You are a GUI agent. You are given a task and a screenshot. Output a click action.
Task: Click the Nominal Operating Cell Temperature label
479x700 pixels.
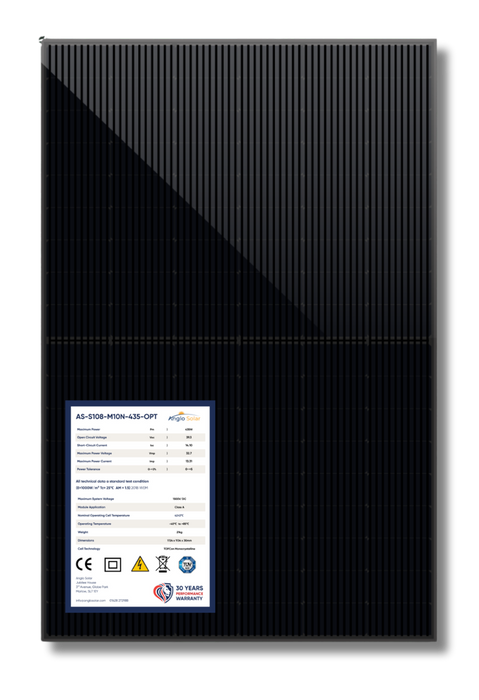click(104, 515)
